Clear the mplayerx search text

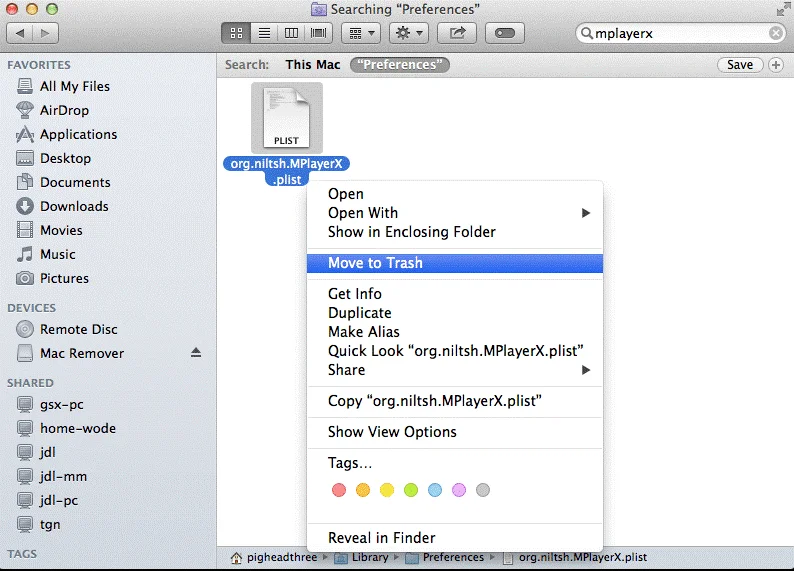tap(776, 33)
